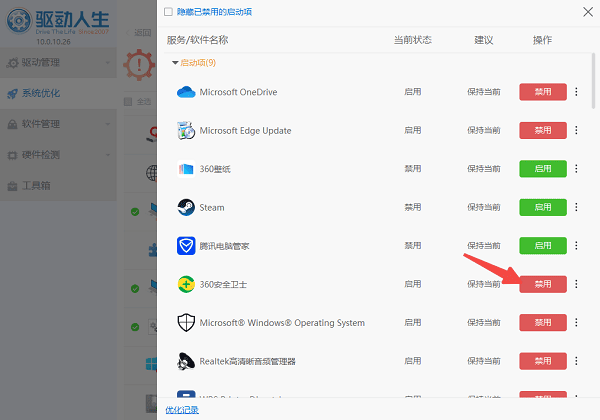Expand the 驱动管理 sidebar dropdown arrow

coord(108,63)
